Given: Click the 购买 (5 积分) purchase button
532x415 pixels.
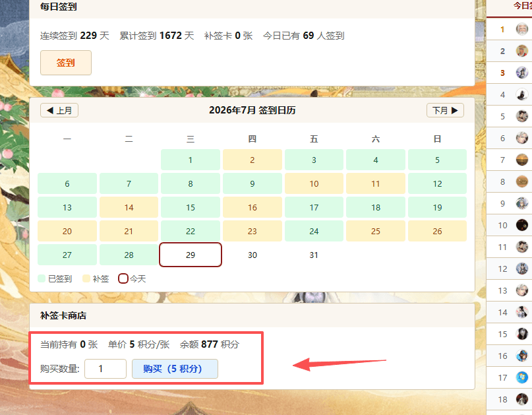Looking at the screenshot, I should [x=175, y=368].
